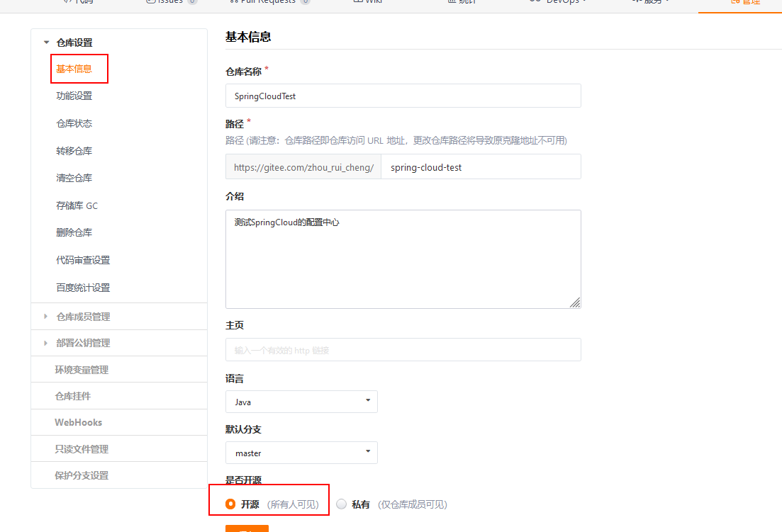Screen dimensions: 782x532
Task: Click the https://gitee.com/zhou_rui_cheng/ path prefix
Action: coord(303,167)
